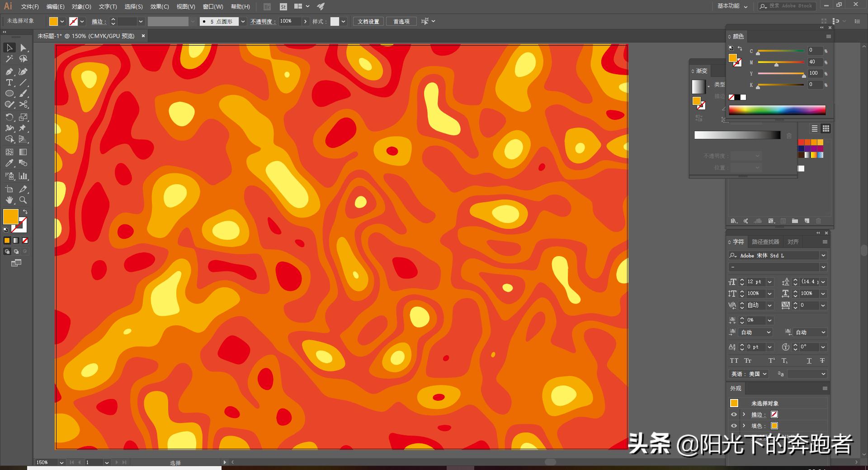Open the 150% zoom level dropdown
This screenshot has width=868, height=470.
62,462
